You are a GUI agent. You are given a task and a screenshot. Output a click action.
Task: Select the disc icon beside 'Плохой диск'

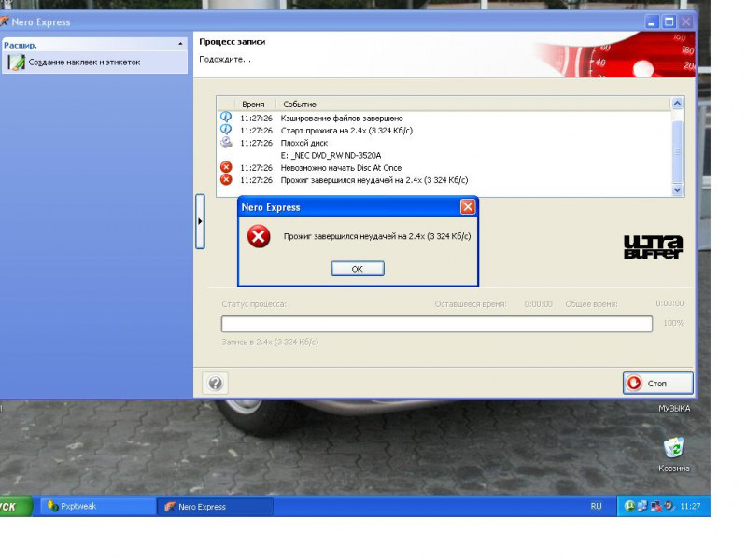tap(226, 142)
